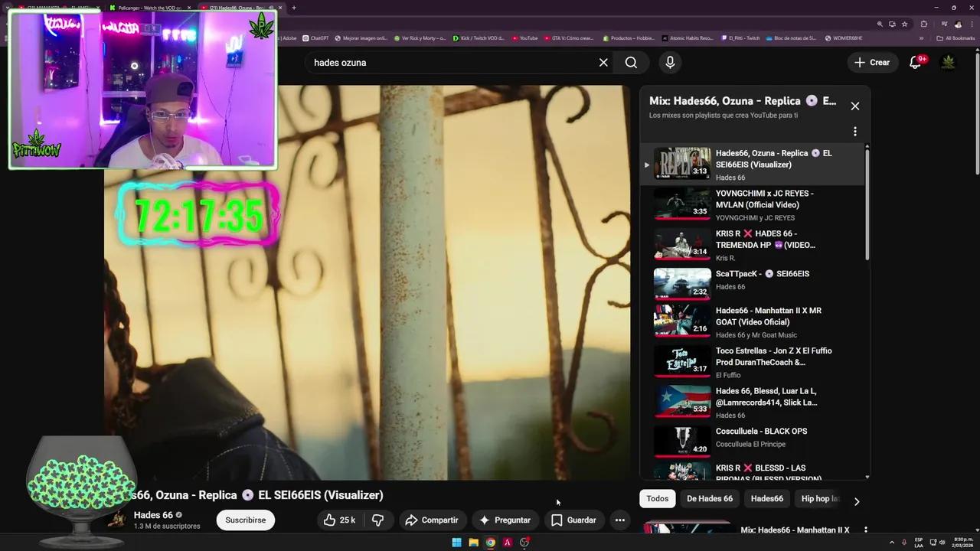This screenshot has height=551, width=980.
Task: Expand the hidden bookmarks chevron
Action: coord(922,37)
